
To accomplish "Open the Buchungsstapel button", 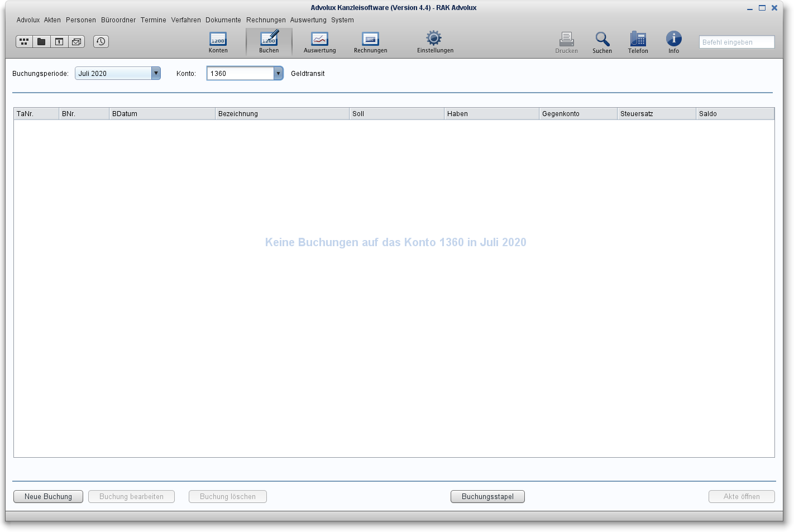I will 487,496.
